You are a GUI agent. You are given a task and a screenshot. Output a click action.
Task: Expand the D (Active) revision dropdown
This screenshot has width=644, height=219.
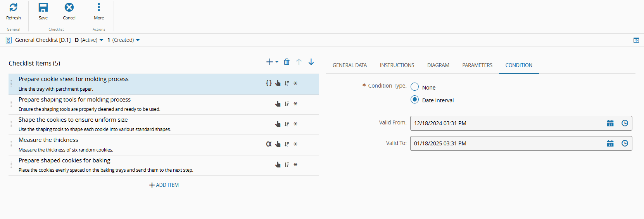pos(101,40)
